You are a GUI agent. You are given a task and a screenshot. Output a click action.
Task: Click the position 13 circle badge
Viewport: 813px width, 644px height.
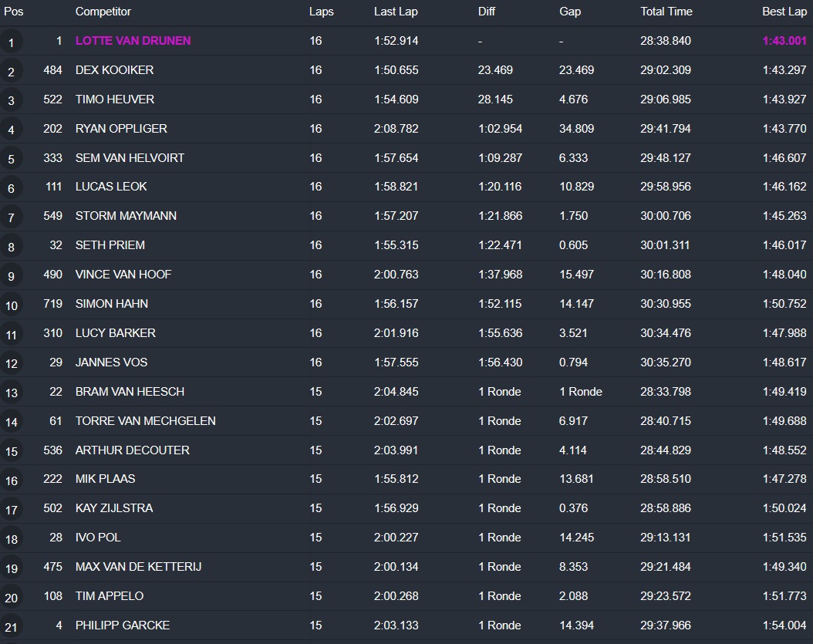11,393
